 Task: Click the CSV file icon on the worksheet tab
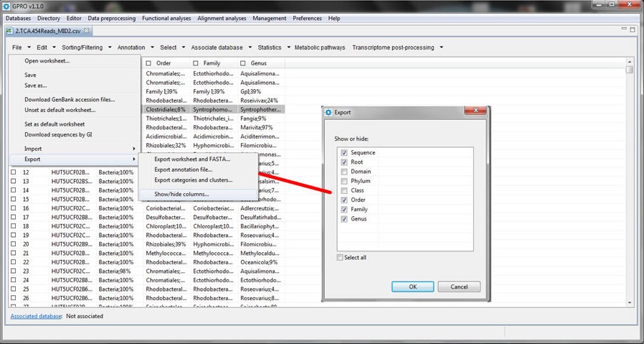[x=11, y=31]
